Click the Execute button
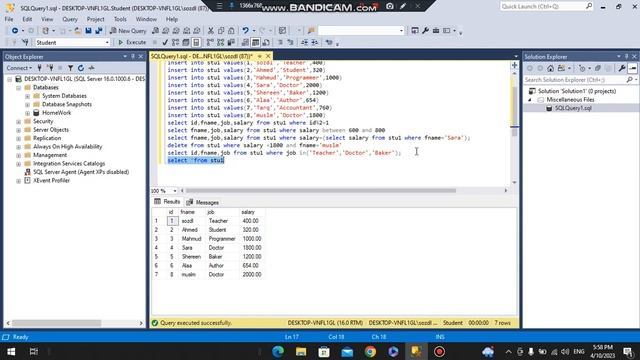This screenshot has width=640, height=360. click(x=132, y=42)
